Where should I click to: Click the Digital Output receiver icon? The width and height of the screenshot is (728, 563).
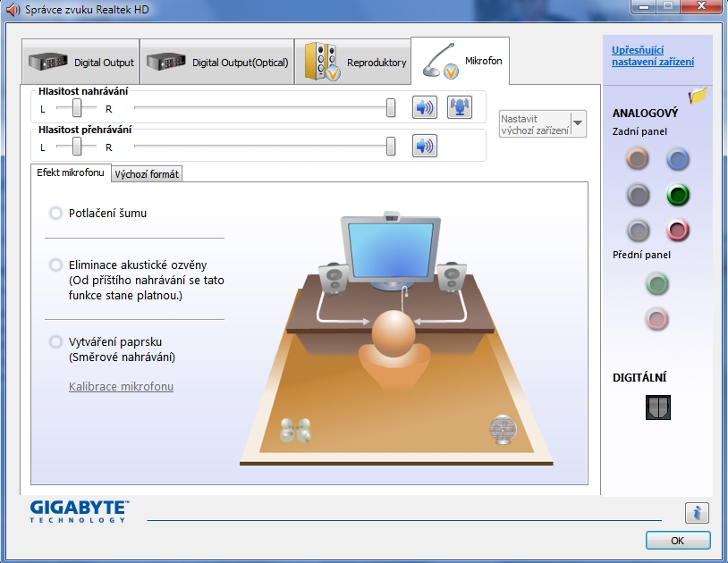tap(47, 62)
